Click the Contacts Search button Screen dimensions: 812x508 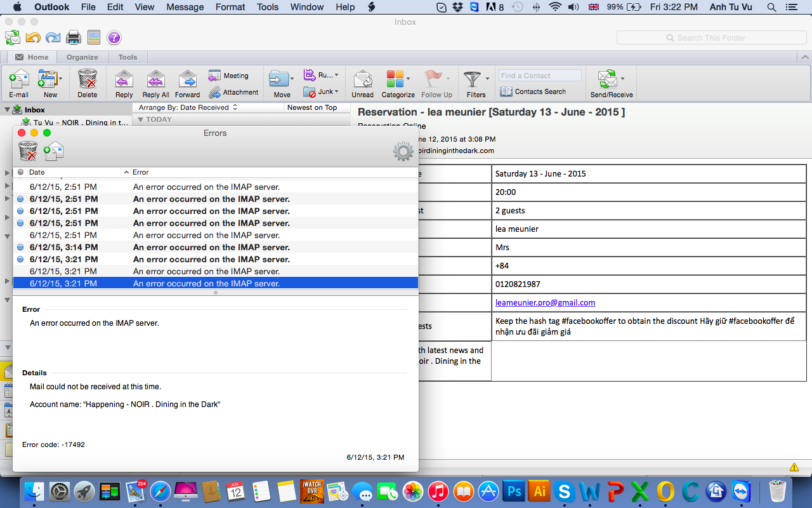[x=533, y=91]
